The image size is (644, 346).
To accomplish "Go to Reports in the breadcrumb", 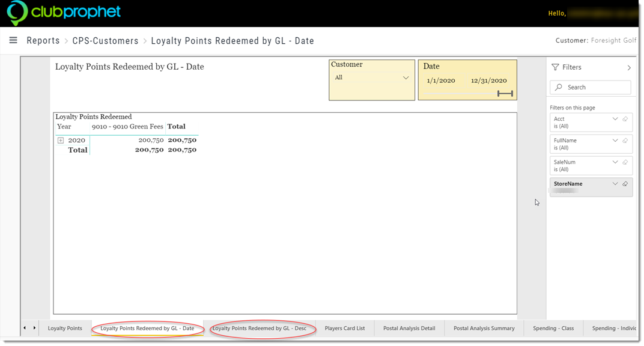I will click(43, 41).
